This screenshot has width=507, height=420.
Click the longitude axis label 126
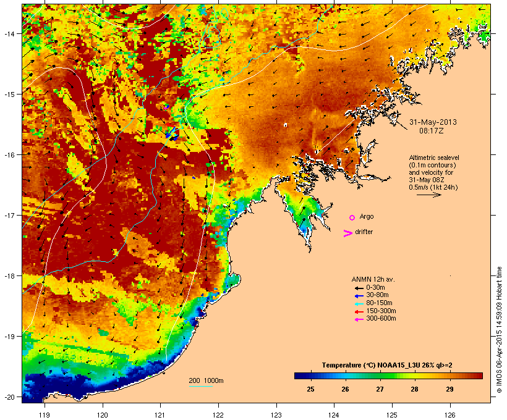[450, 415]
